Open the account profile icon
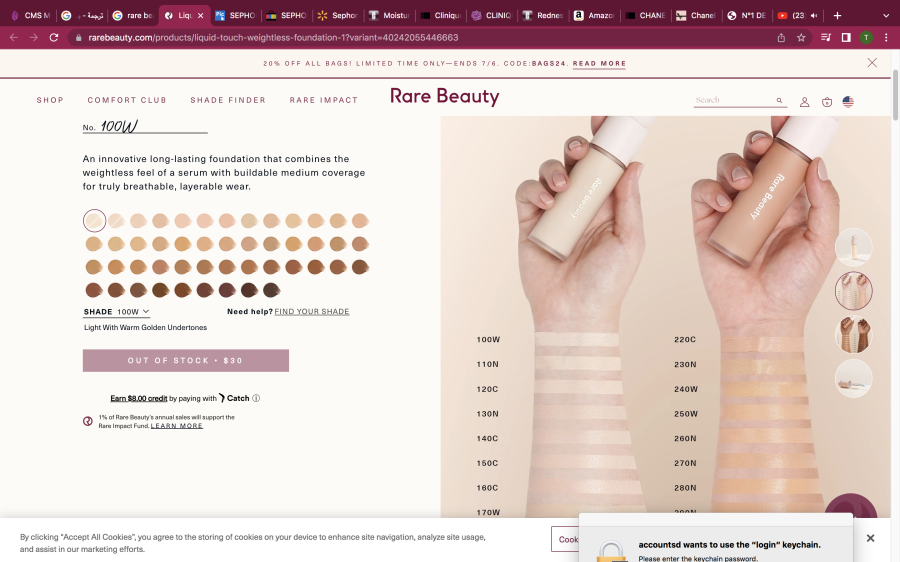This screenshot has height=562, width=900. point(804,102)
